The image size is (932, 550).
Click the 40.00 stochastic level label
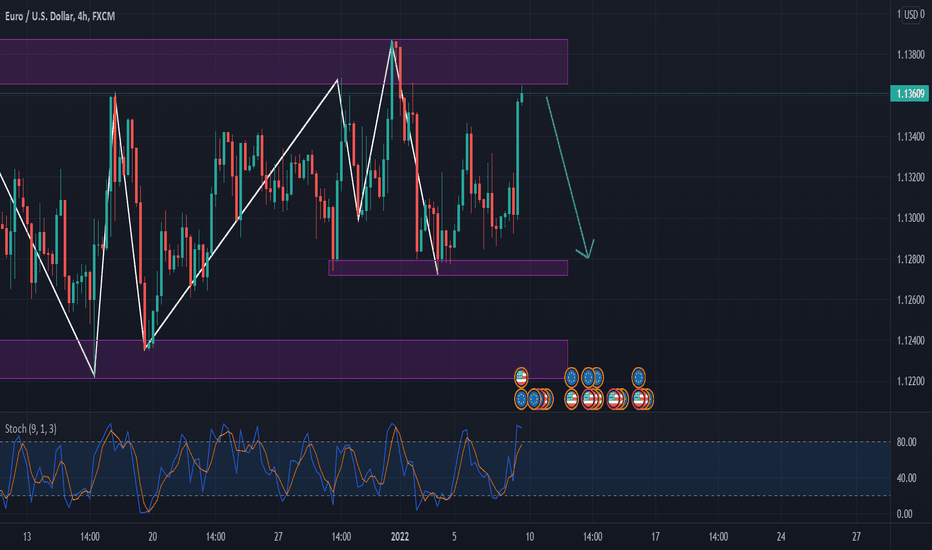[906, 478]
